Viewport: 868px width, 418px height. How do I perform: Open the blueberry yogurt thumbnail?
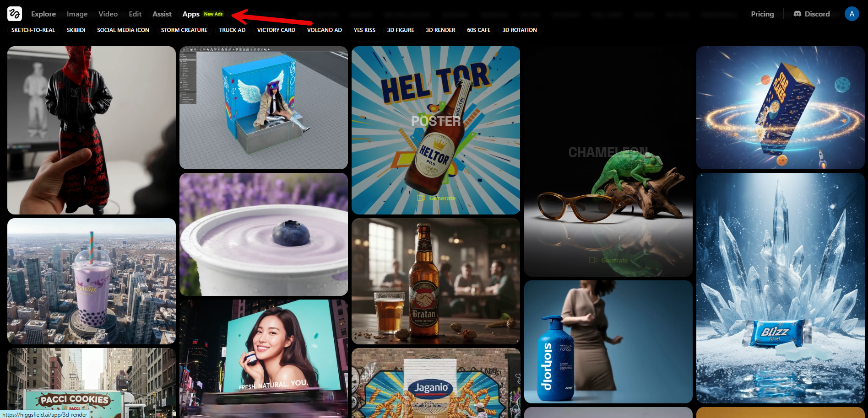pyautogui.click(x=263, y=233)
